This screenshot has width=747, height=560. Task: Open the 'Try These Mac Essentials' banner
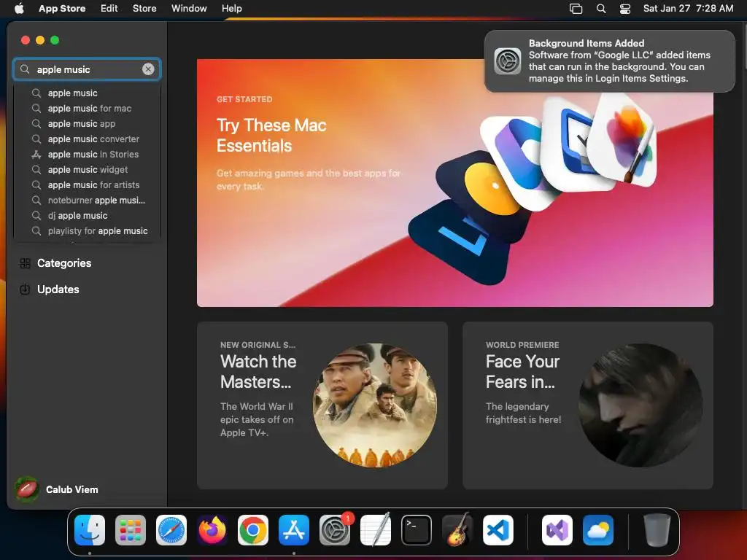[455, 183]
